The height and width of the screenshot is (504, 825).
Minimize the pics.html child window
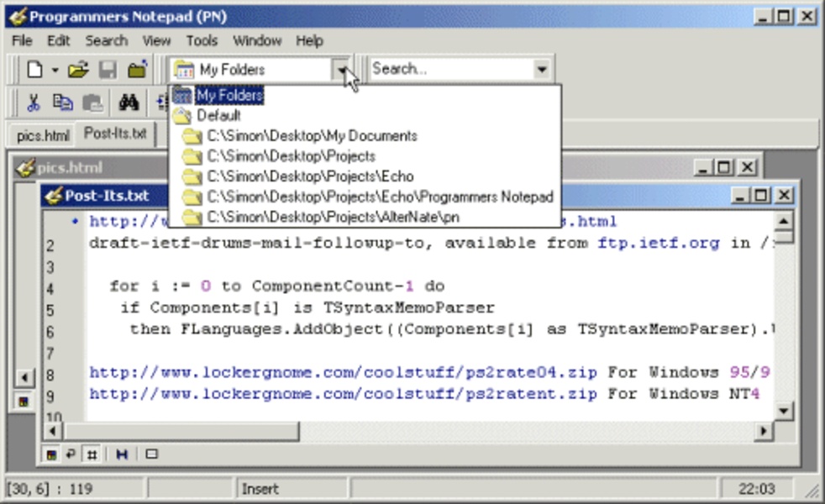pyautogui.click(x=702, y=168)
